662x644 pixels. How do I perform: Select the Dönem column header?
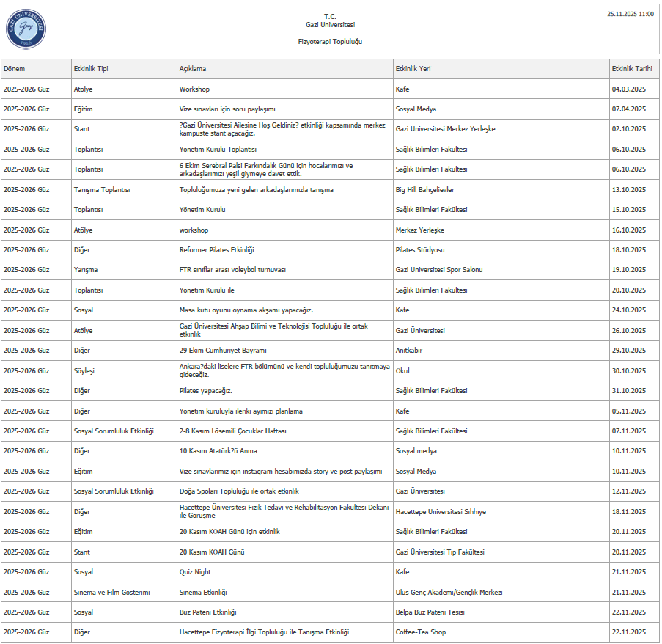point(15,69)
